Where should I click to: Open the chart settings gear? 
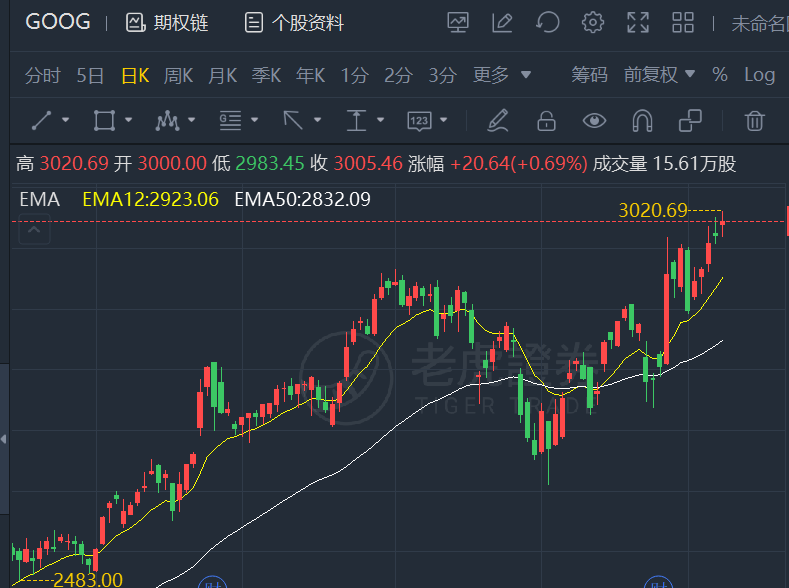pyautogui.click(x=593, y=23)
